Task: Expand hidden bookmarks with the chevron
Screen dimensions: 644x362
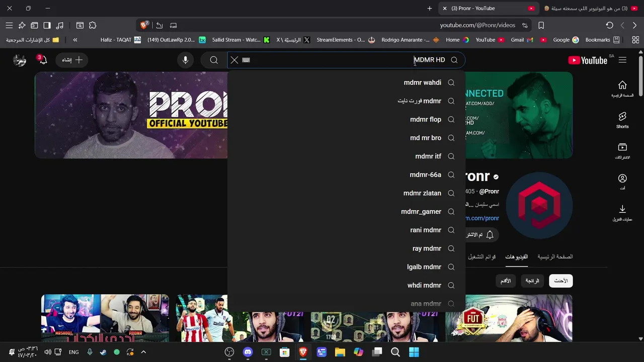Action: [75, 40]
